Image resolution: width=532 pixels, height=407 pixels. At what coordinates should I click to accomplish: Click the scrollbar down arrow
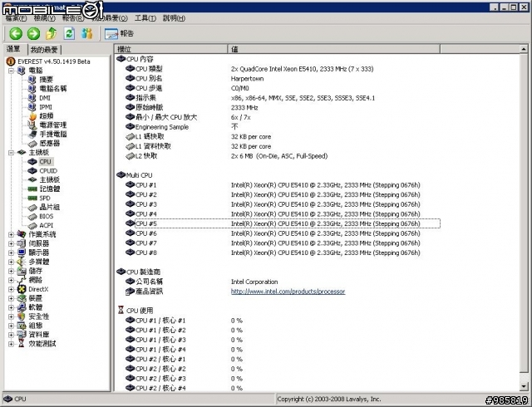click(524, 386)
